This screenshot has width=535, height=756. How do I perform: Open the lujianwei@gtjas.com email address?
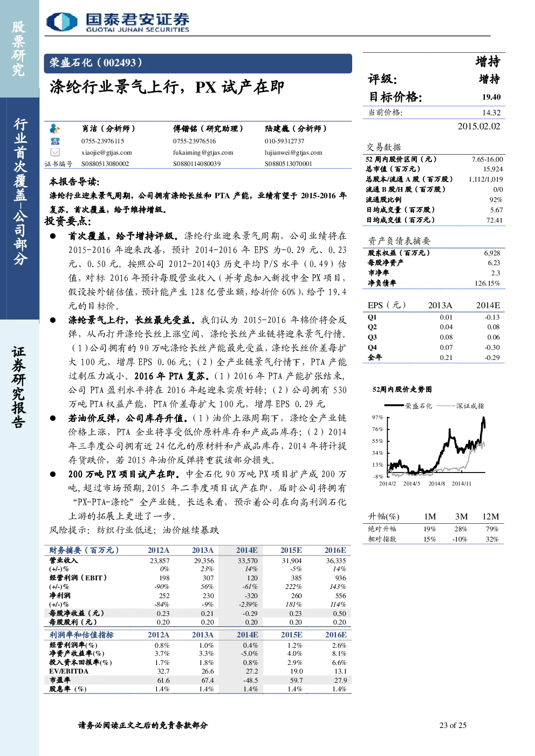click(x=293, y=152)
